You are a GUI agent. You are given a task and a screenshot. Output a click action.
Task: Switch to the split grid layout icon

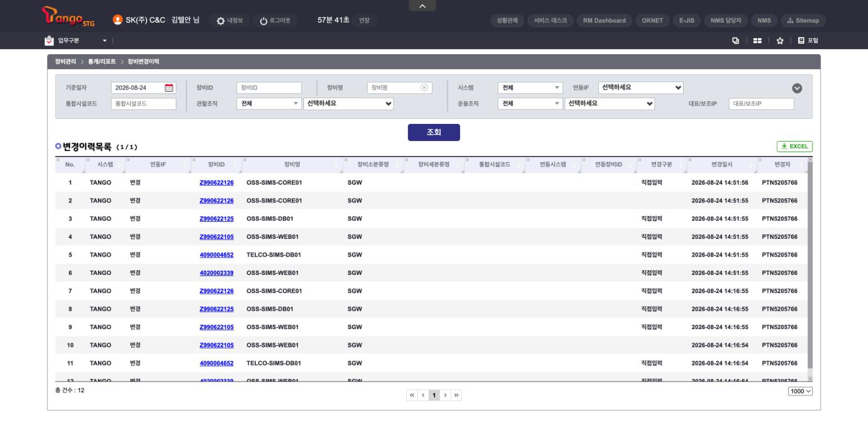tap(757, 40)
